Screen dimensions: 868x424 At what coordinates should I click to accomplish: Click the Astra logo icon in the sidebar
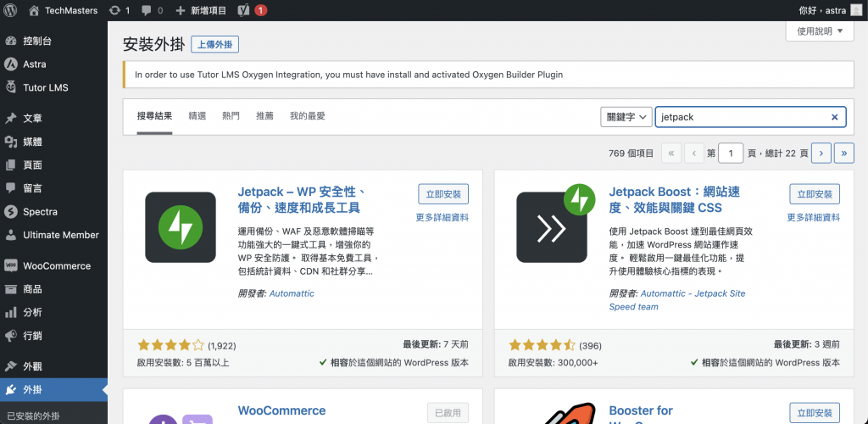tap(10, 64)
